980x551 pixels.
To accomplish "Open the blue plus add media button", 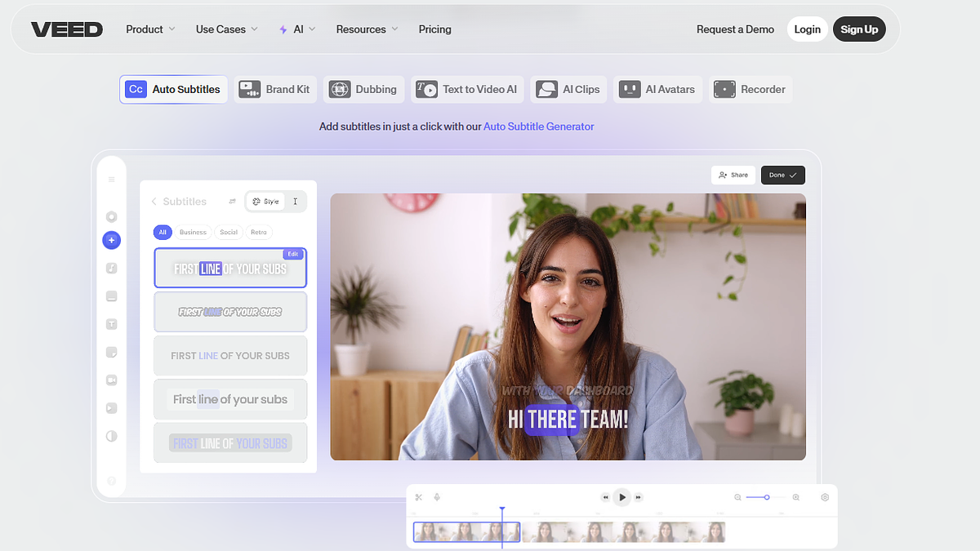I will pos(111,240).
